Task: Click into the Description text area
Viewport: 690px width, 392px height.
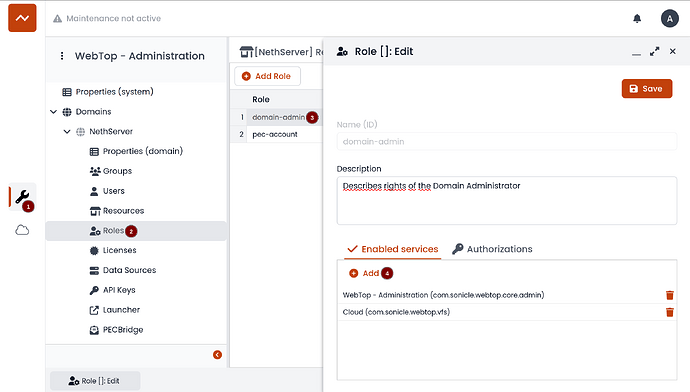Action: click(506, 201)
